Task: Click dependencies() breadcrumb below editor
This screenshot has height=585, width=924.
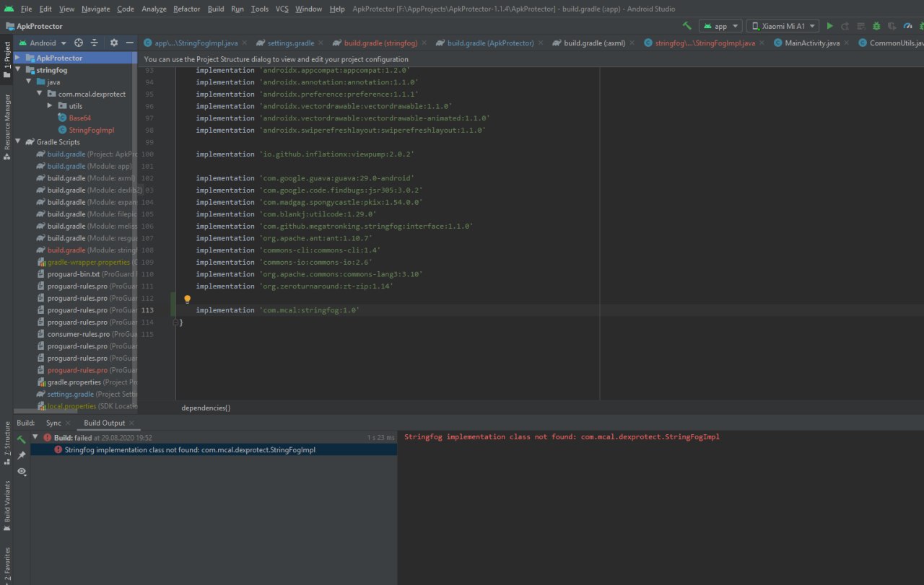Action: [206, 408]
